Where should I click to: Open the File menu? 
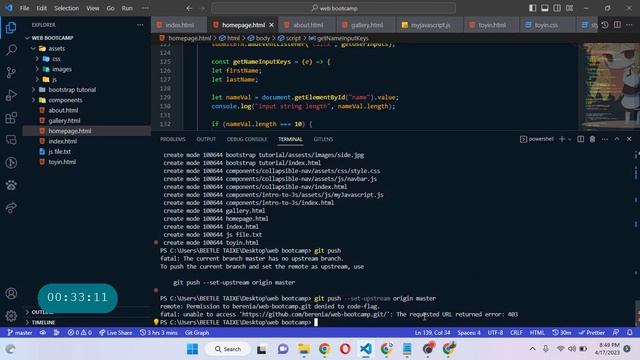pos(24,8)
